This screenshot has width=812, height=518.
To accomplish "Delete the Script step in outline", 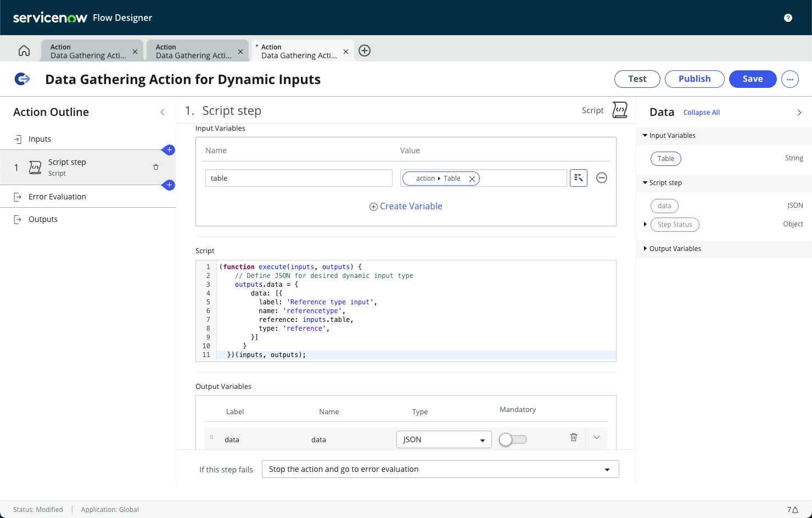I will (156, 167).
